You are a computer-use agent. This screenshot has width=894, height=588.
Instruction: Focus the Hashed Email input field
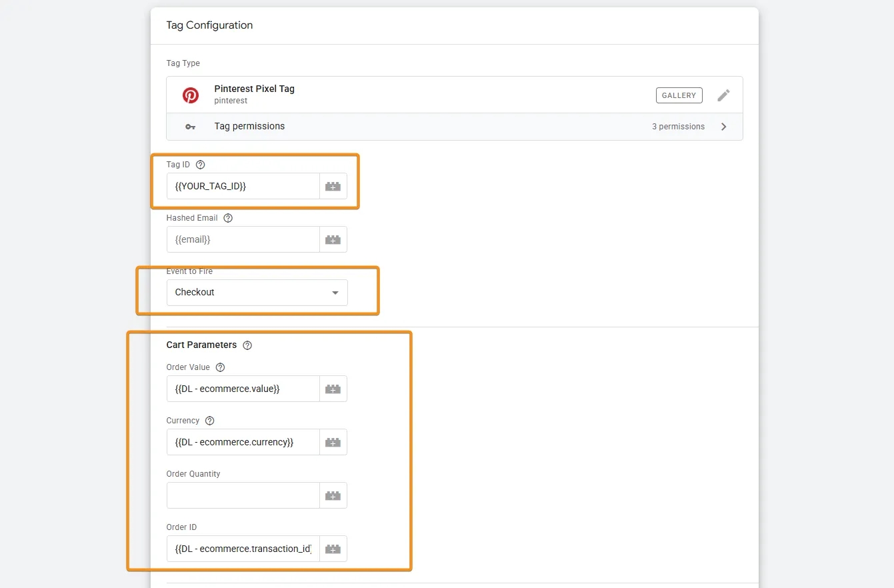(243, 239)
